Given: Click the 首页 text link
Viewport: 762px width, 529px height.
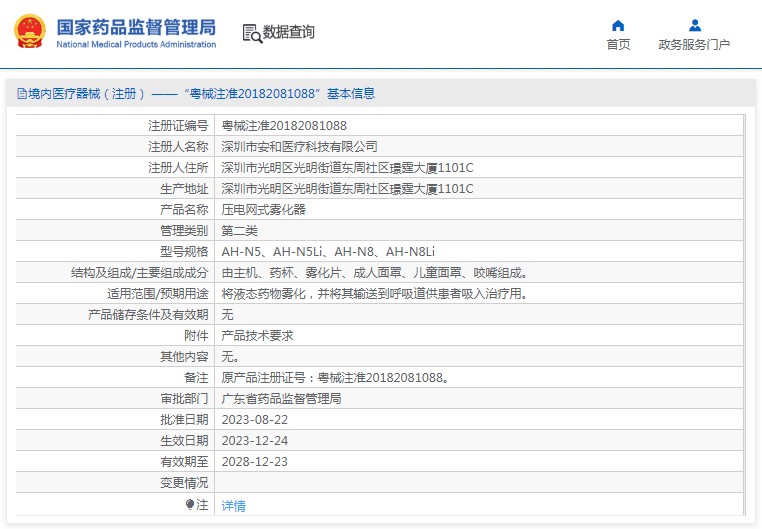Looking at the screenshot, I should tap(618, 45).
